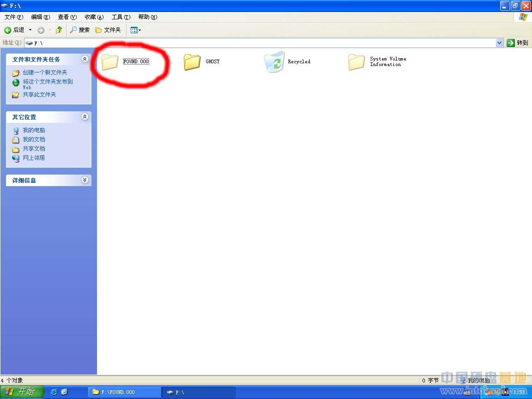Screen dimensions: 532x399
Task: Toggle the Folders (文件夹) pane
Action: point(108,30)
